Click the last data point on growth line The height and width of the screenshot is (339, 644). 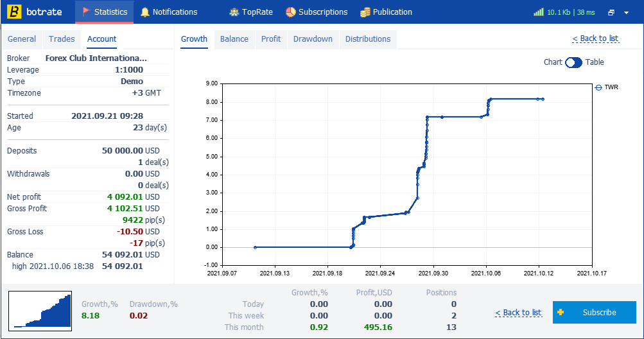543,99
